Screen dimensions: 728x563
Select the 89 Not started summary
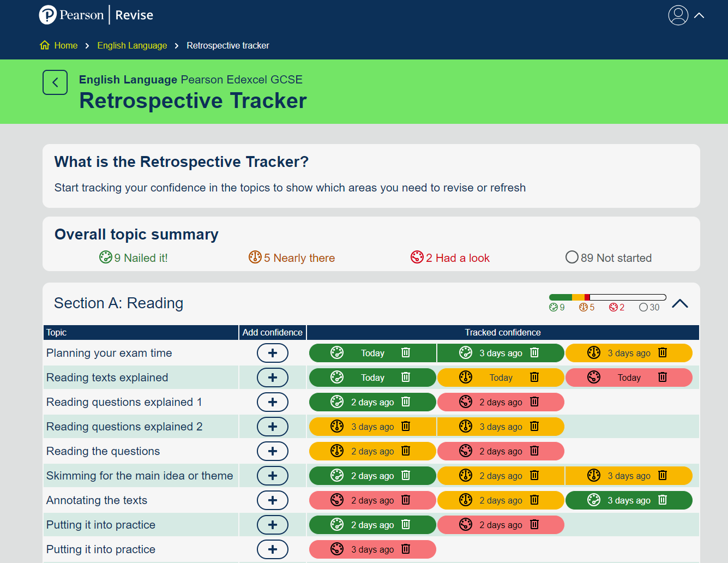tap(609, 258)
